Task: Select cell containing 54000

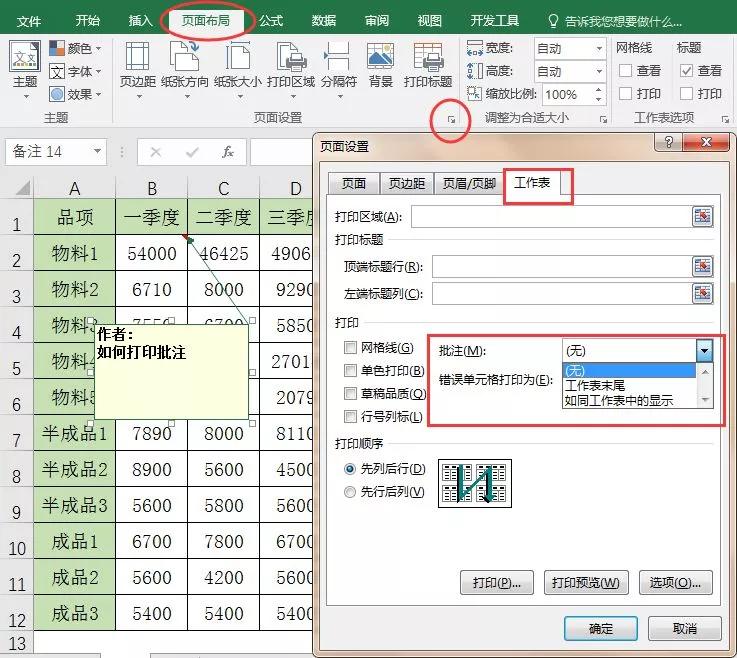Action: (x=151, y=253)
